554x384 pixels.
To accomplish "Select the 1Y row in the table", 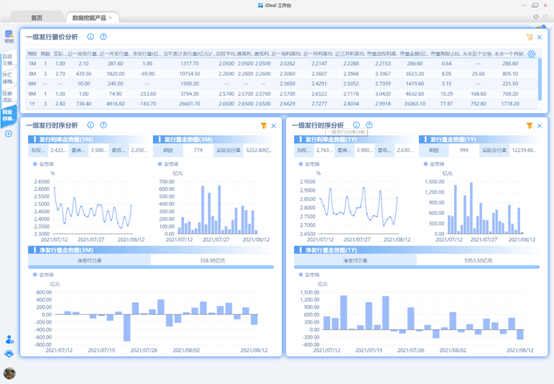I will pyautogui.click(x=282, y=104).
